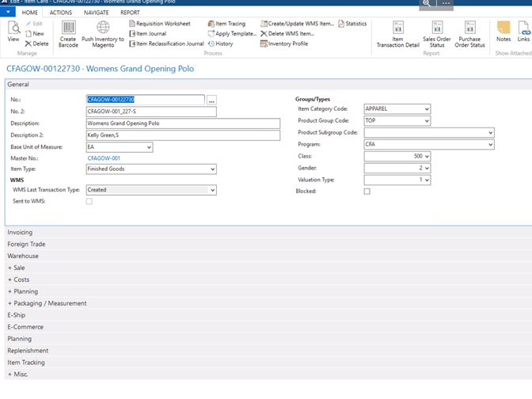The width and height of the screenshot is (532, 399).
Task: Open the Item Journal
Action: pyautogui.click(x=147, y=33)
